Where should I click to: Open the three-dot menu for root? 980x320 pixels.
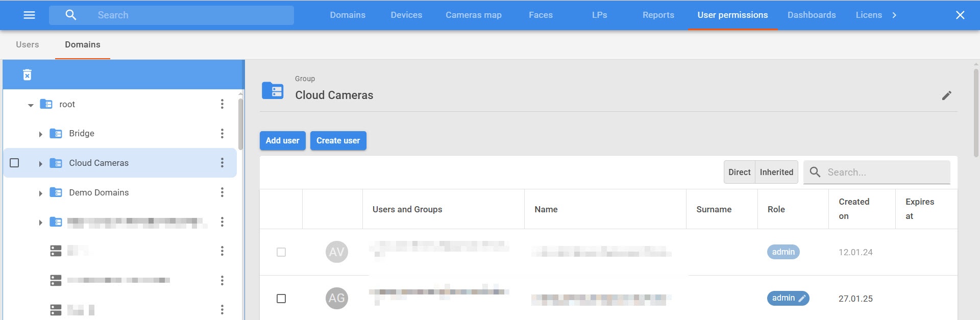click(222, 104)
